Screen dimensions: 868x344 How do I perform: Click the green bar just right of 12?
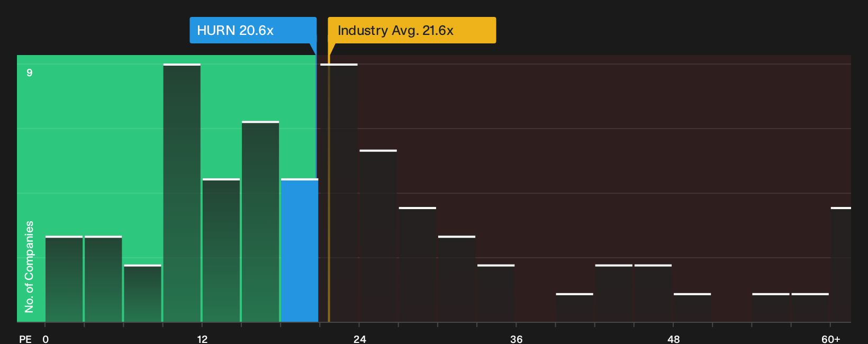[x=221, y=250]
